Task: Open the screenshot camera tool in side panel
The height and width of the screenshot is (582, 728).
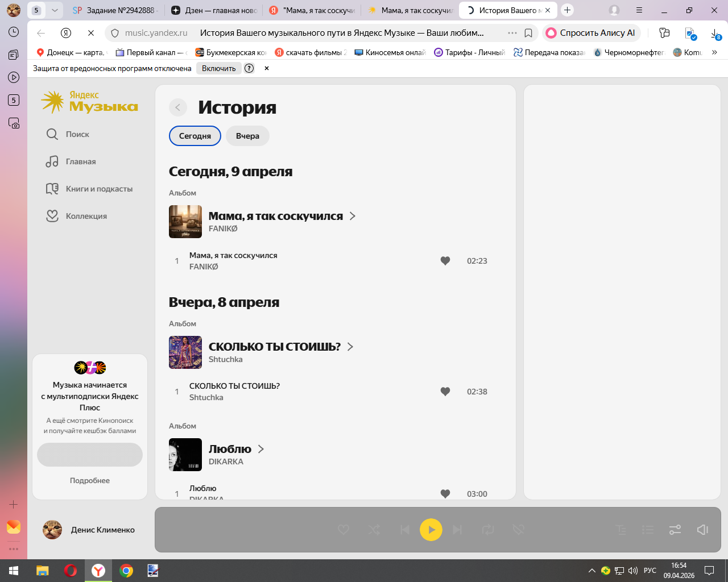Action: point(14,123)
